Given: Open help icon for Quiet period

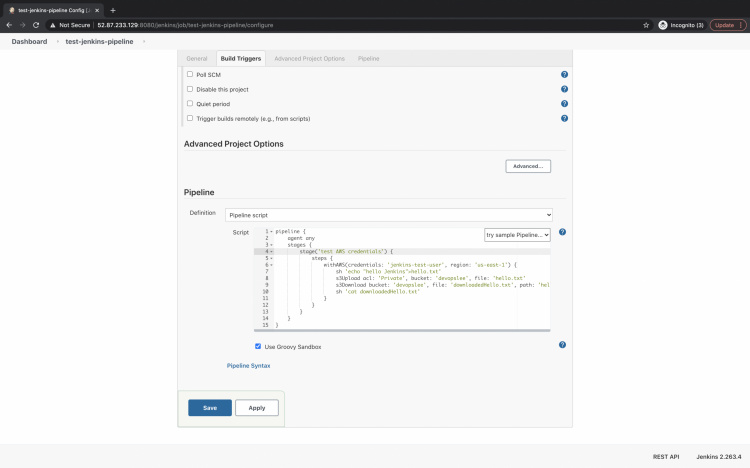Looking at the screenshot, I should click(x=564, y=103).
